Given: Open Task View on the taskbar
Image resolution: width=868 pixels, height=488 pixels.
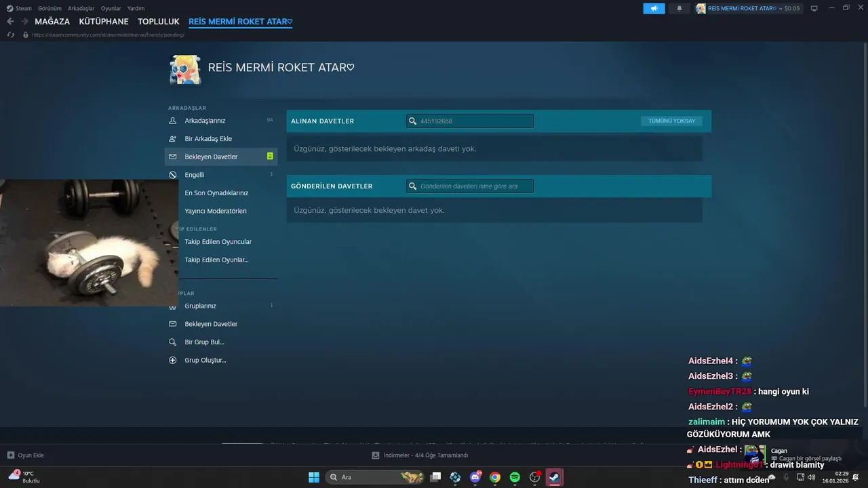Looking at the screenshot, I should (436, 477).
